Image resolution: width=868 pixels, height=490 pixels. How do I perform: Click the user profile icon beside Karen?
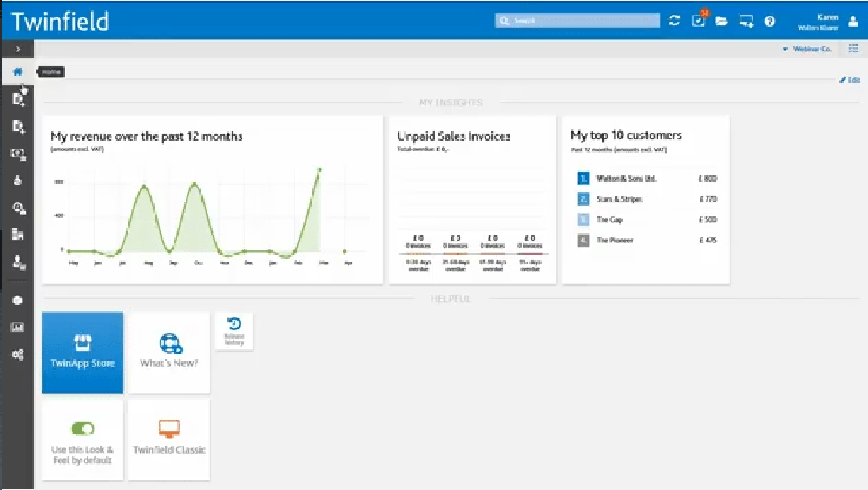click(853, 22)
